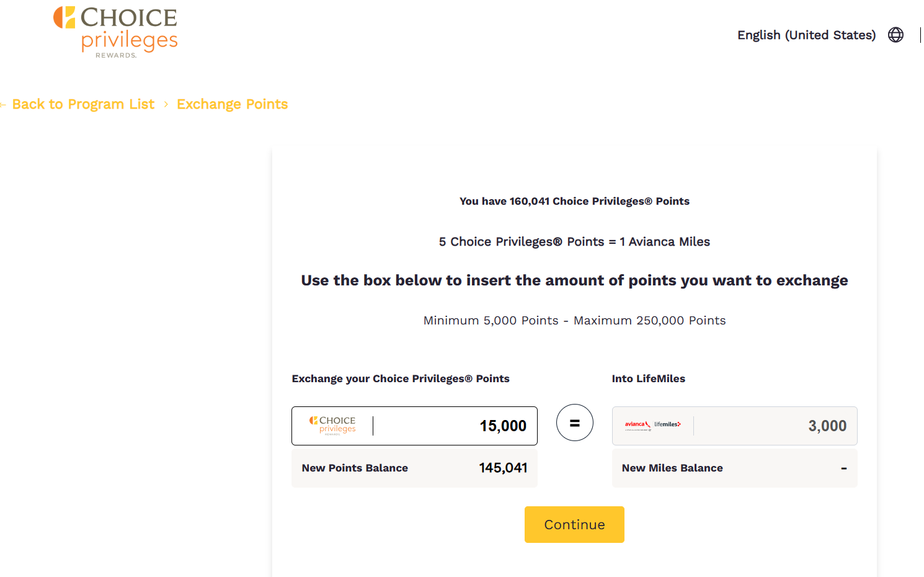
Task: Open the English (United States) language menu
Action: 806,35
